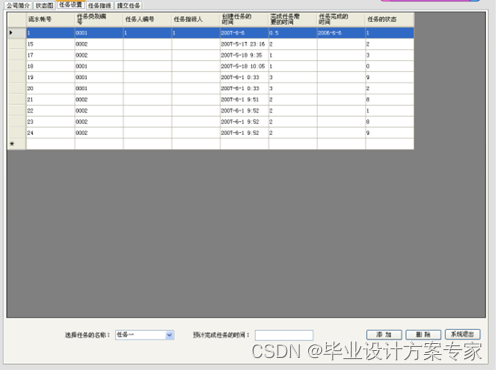Click the 2007-6-1 9:52 cell in row 22

pyautogui.click(x=244, y=110)
